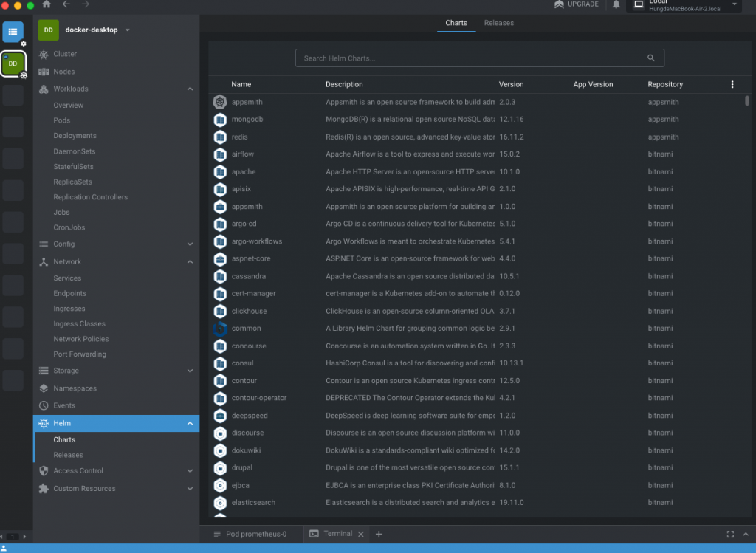Open Network Policies in sidebar
Viewport: 756px width, 553px height.
coord(81,339)
